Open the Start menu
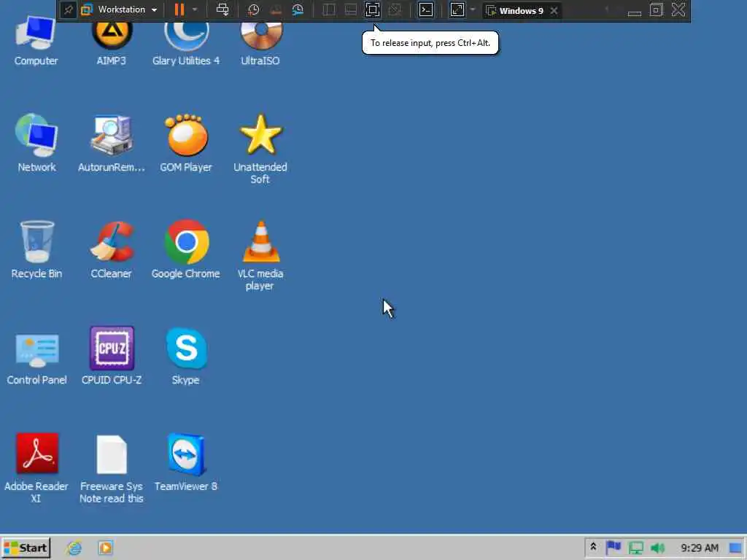This screenshot has width=747, height=560. click(26, 548)
